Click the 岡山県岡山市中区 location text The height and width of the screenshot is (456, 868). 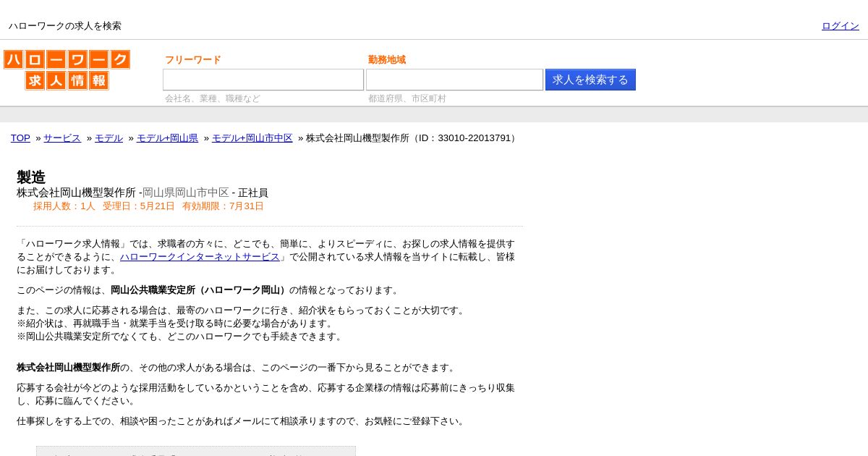[186, 193]
